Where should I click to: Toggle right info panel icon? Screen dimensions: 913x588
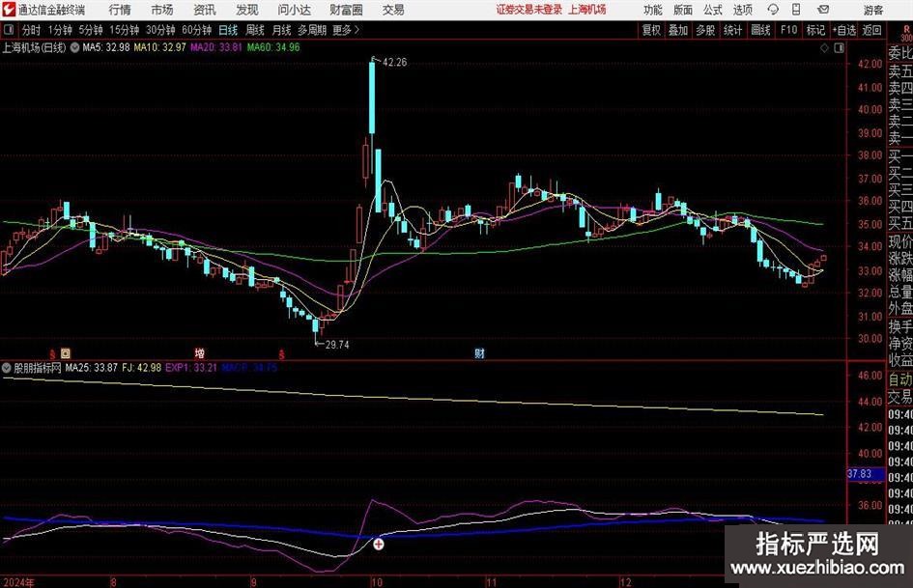pos(839,48)
